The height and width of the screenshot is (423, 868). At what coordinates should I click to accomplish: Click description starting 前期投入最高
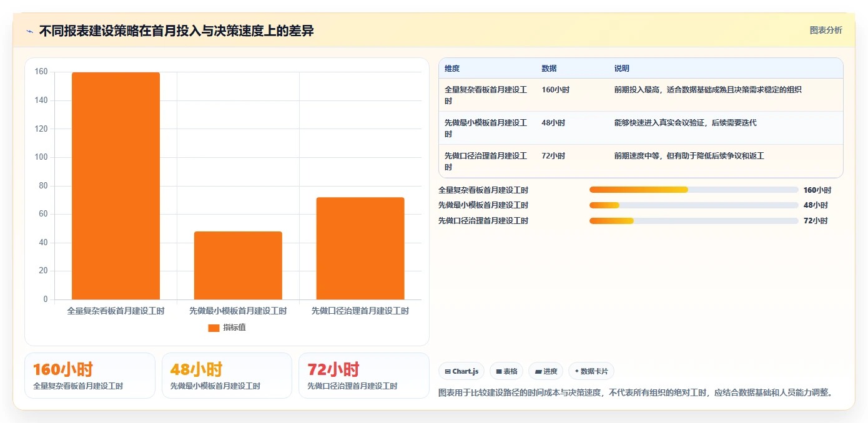click(708, 90)
